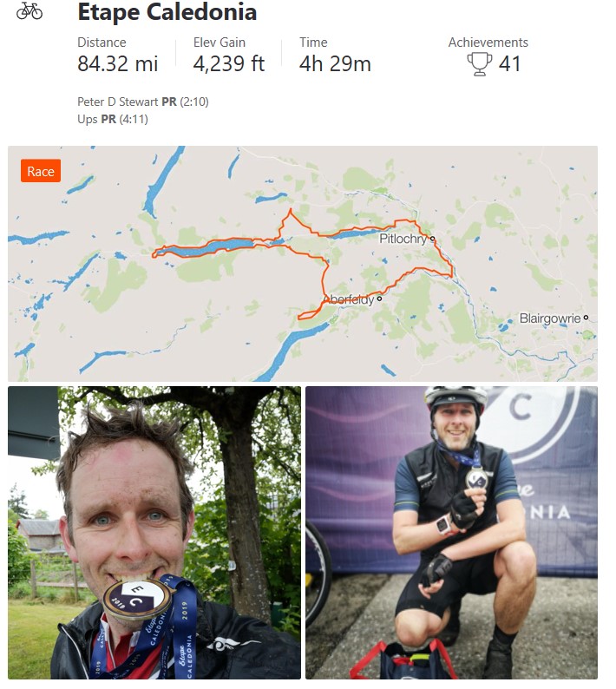Click the Distance label text
Screen dimensions: 616x689
coord(102,43)
